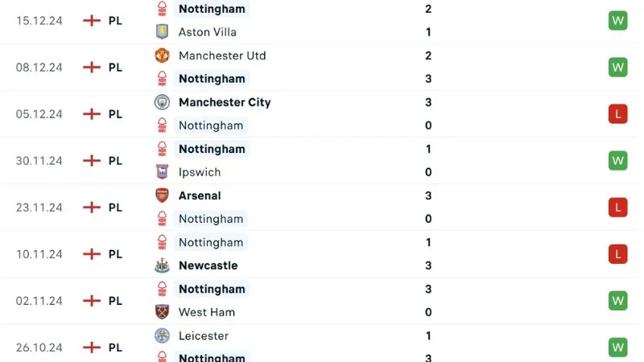Click the Manchester Utd club crest
644x362 pixels.
point(163,56)
